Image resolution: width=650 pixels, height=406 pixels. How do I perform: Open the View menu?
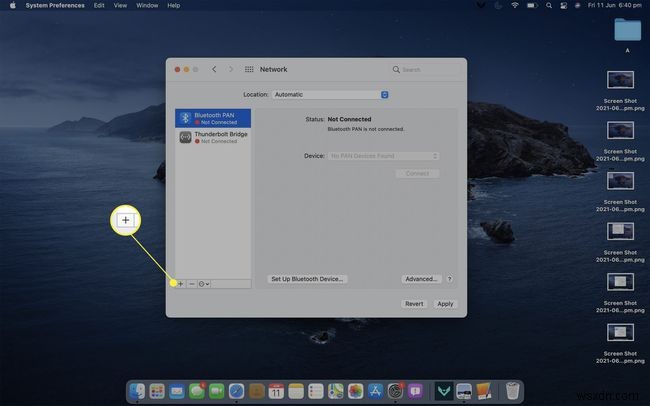pos(120,5)
